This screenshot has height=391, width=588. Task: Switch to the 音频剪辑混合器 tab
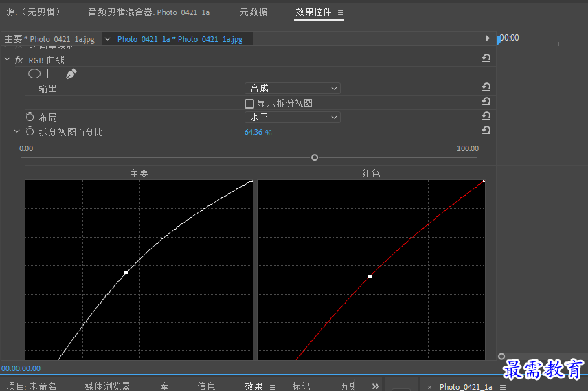coord(149,12)
